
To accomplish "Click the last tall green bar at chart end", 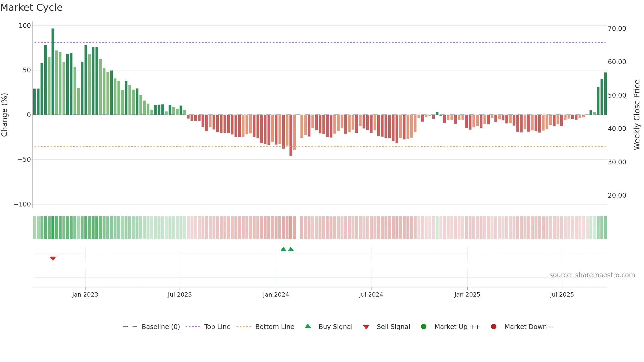I will [605, 94].
